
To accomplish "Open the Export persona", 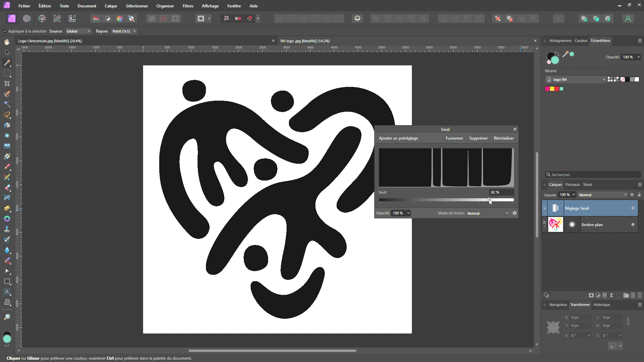I will pos(72,18).
